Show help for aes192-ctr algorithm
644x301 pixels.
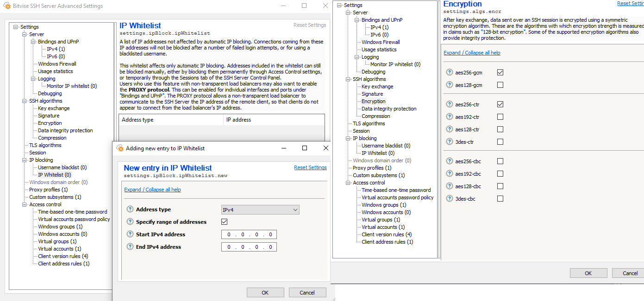[x=449, y=117]
